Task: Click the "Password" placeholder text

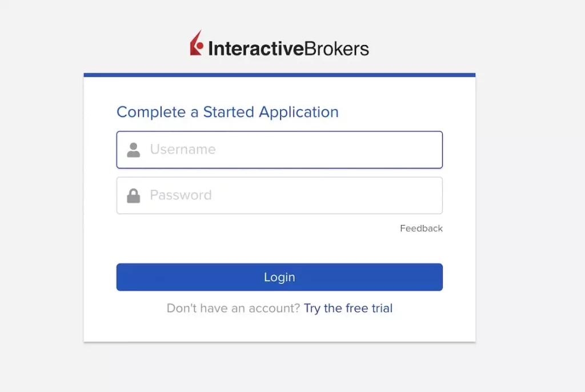Action: pyautogui.click(x=181, y=195)
